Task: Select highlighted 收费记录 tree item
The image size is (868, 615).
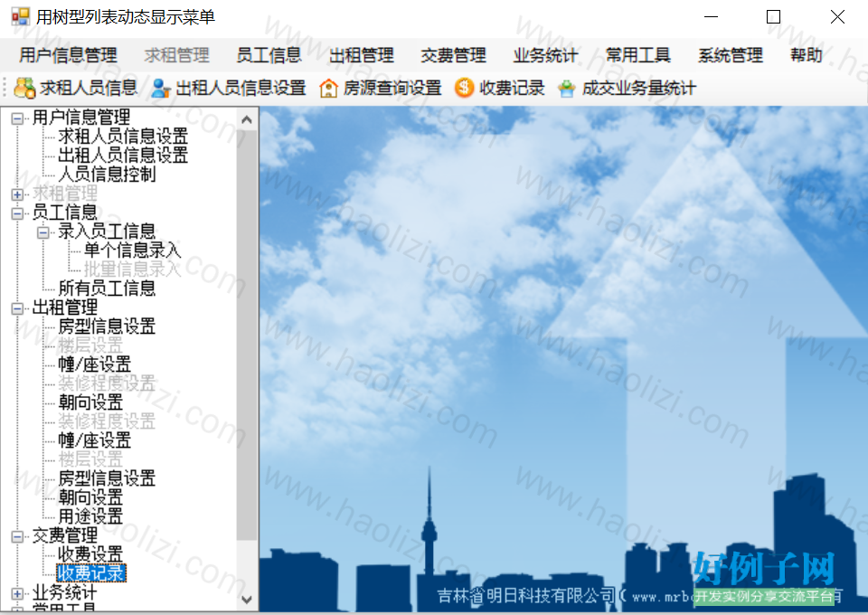Action: (91, 572)
